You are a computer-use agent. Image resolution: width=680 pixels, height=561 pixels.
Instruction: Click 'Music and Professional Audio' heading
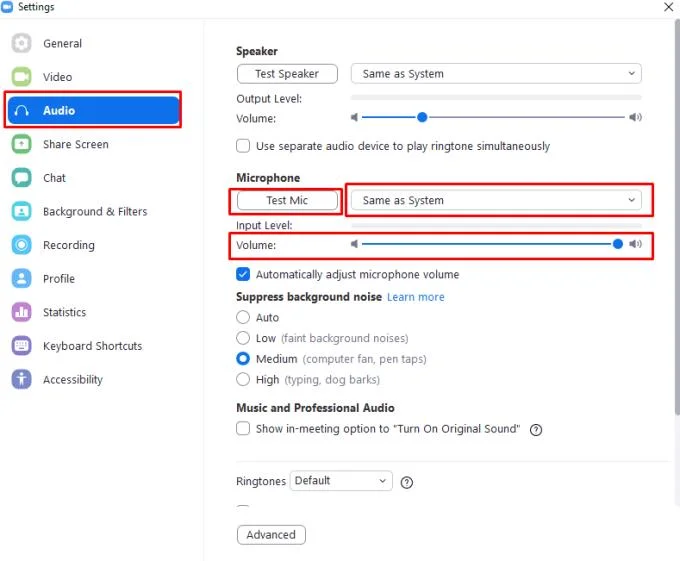[315, 408]
